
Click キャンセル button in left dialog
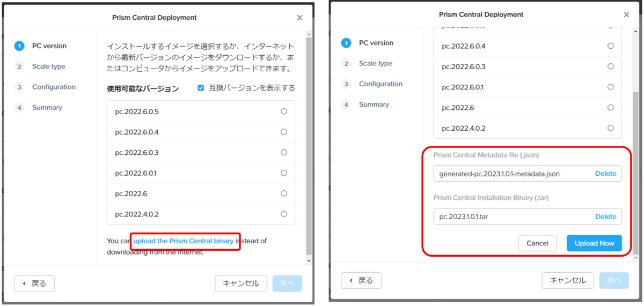(241, 283)
